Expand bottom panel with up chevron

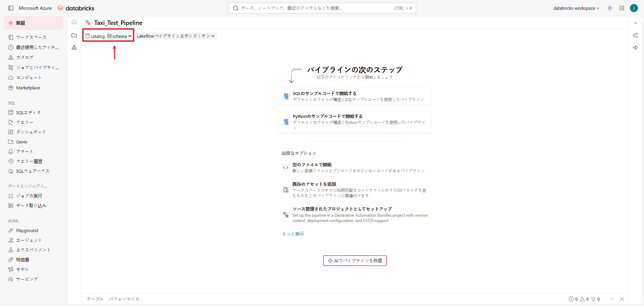[612, 299]
